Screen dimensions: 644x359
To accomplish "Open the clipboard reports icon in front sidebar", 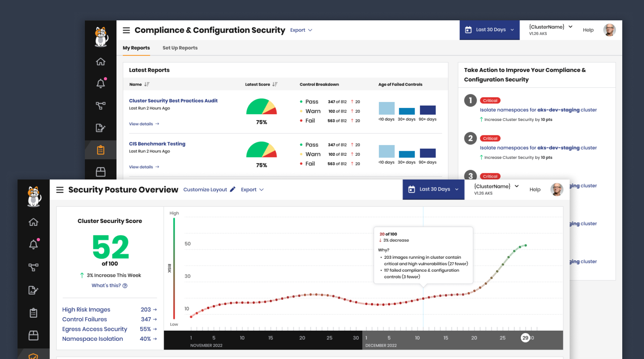I will pyautogui.click(x=33, y=313).
